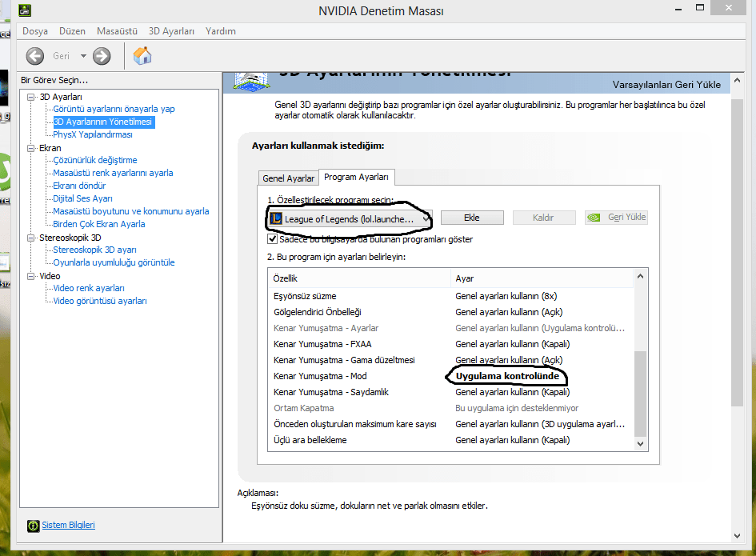Click main panel vertical scrollbar thumb
The width and height of the screenshot is (756, 556).
[737, 252]
